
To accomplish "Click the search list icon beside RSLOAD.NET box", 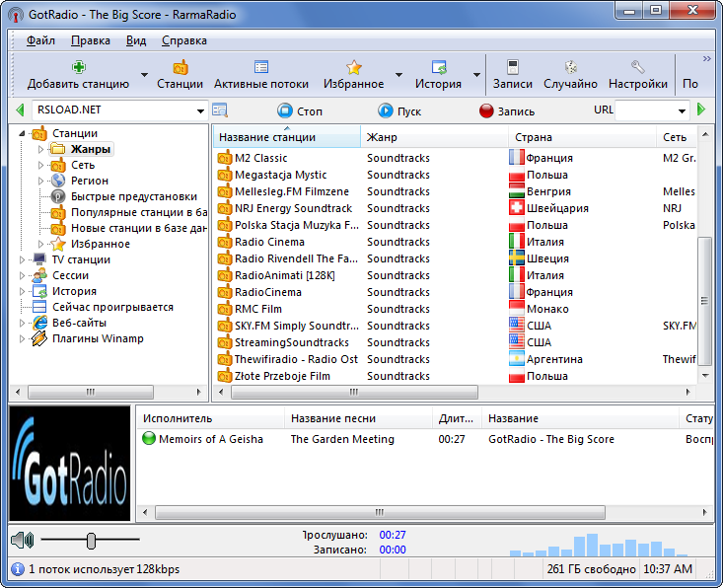I will [x=220, y=110].
